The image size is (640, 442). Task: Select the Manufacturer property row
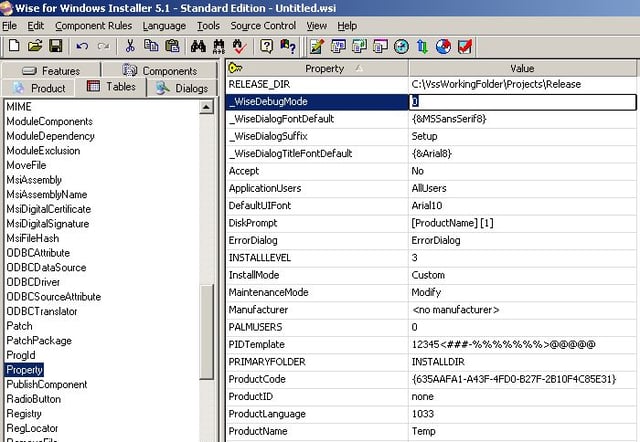pyautogui.click(x=317, y=310)
